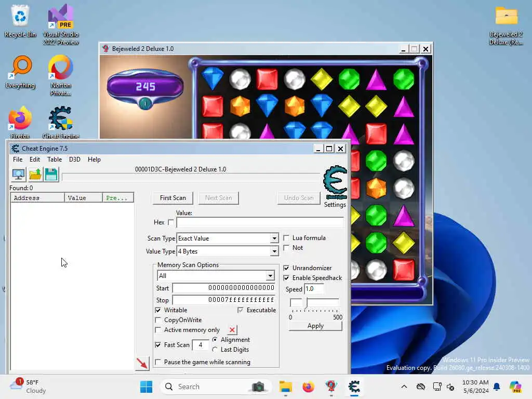Viewport: 532px width, 399px height.
Task: Open Recycle Bin on desktop
Action: 20,21
